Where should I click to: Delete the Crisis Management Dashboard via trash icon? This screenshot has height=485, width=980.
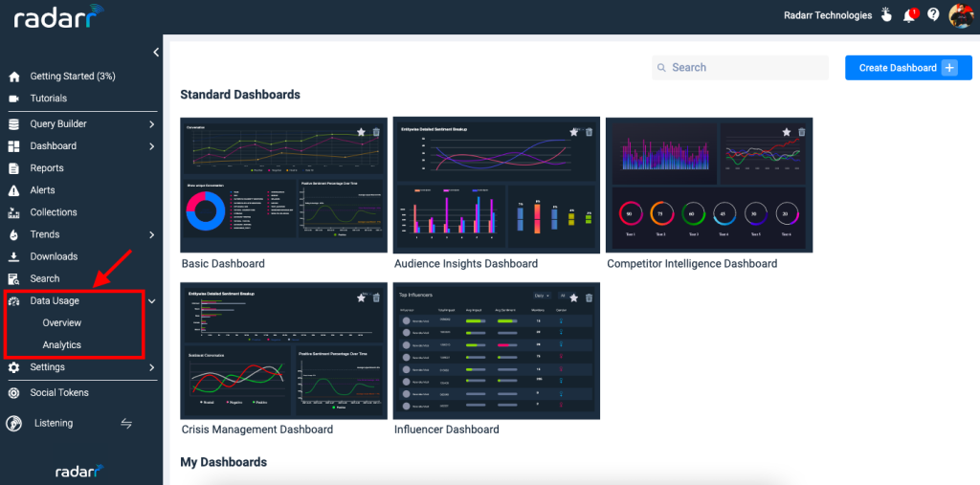point(376,298)
